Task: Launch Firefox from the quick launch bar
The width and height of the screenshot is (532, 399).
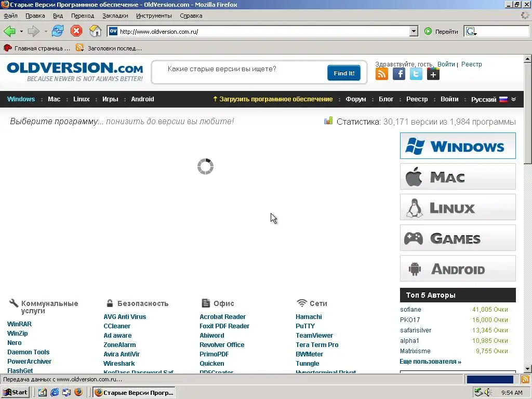Action: pos(78,393)
